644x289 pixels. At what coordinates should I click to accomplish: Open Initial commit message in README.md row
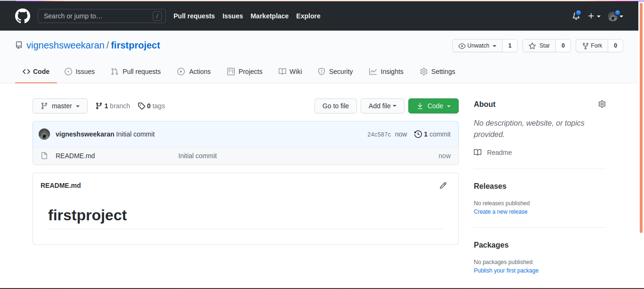[x=198, y=156]
